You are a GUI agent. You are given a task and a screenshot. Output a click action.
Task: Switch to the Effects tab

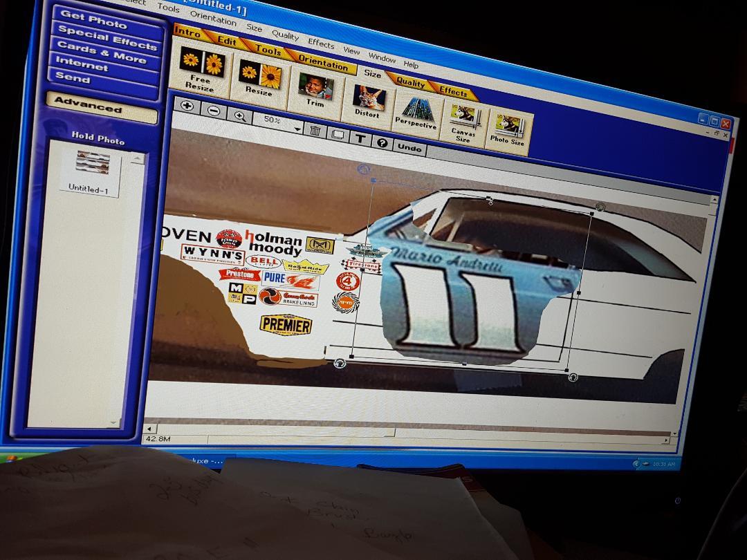[452, 91]
